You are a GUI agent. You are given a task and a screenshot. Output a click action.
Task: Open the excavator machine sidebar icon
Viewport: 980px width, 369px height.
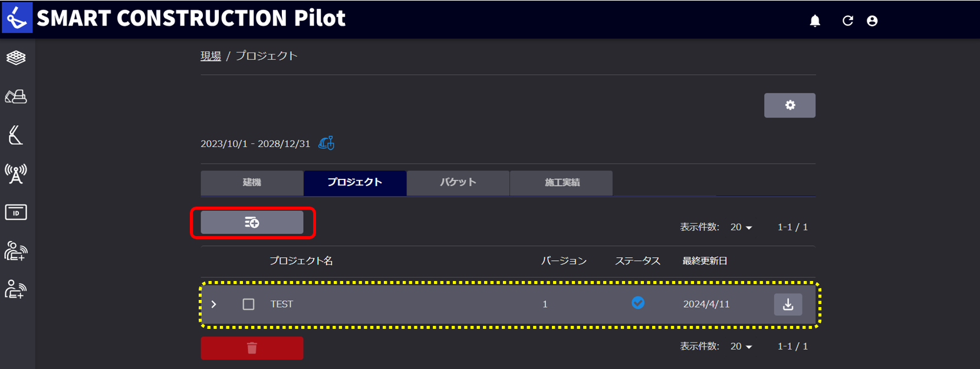click(16, 97)
